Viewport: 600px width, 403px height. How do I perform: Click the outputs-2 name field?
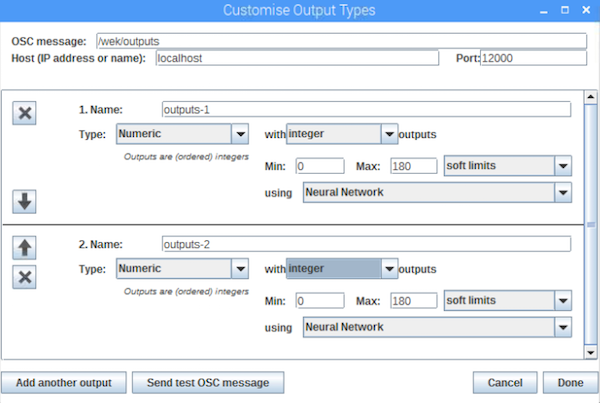coord(367,244)
